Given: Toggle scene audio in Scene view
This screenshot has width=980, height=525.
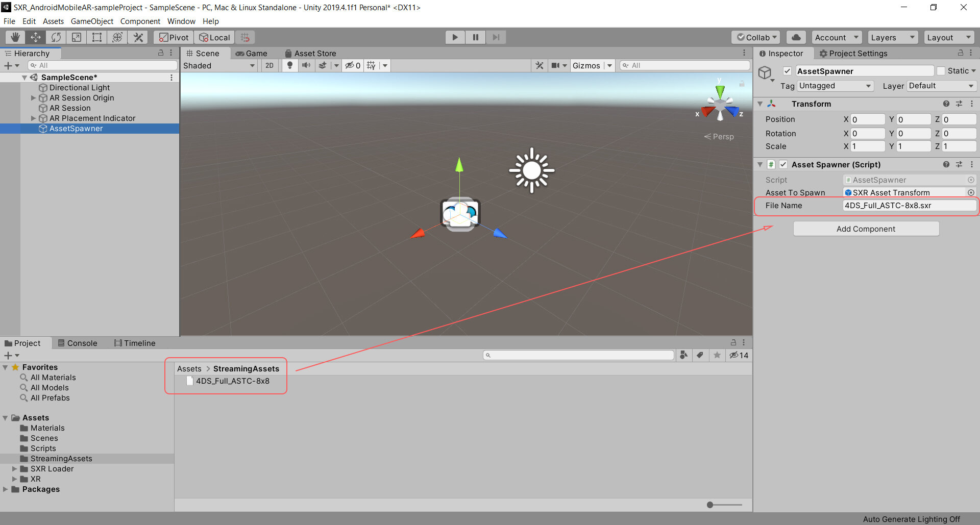Looking at the screenshot, I should coord(306,65).
